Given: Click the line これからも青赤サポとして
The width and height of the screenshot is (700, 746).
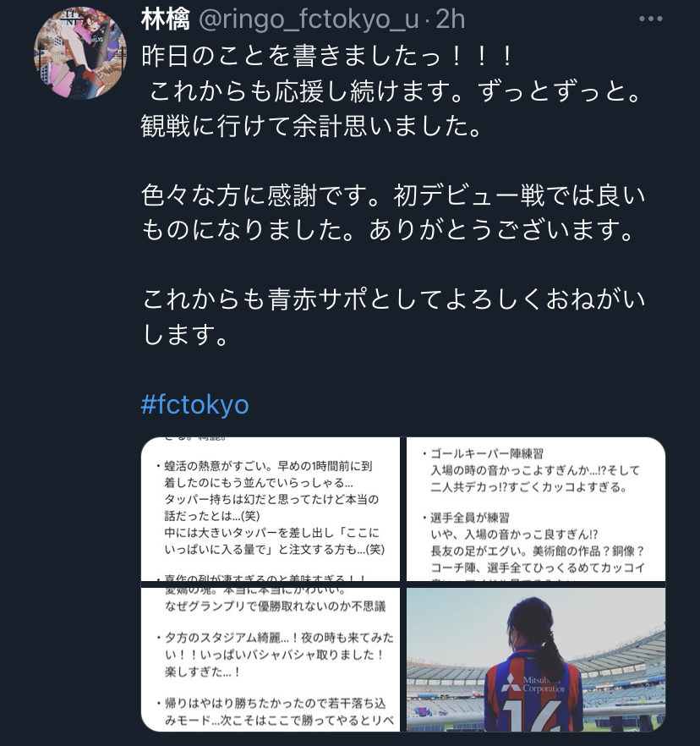Looking at the screenshot, I should pyautogui.click(x=394, y=299).
